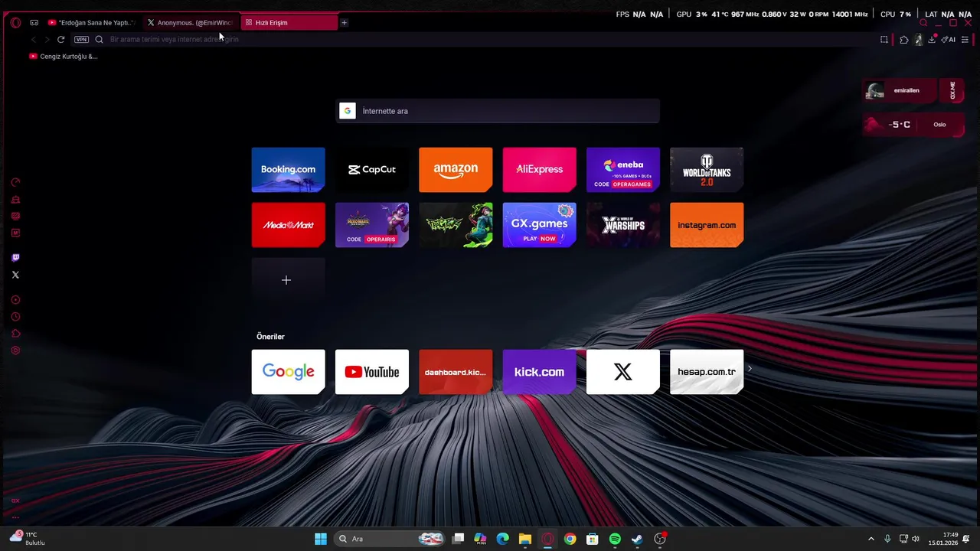
Task: Open the Oslo weather widget
Action: pos(913,125)
